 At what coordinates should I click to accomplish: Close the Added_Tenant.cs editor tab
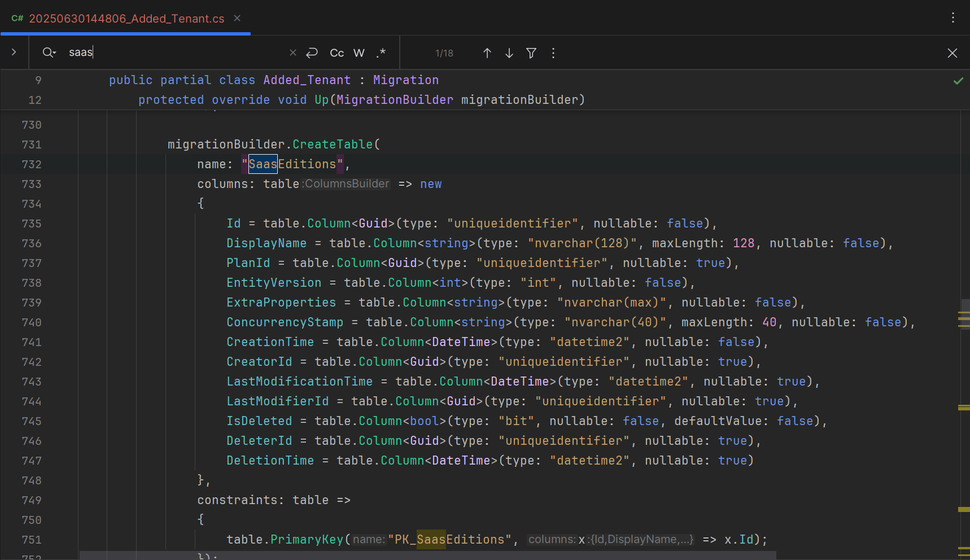coord(237,18)
